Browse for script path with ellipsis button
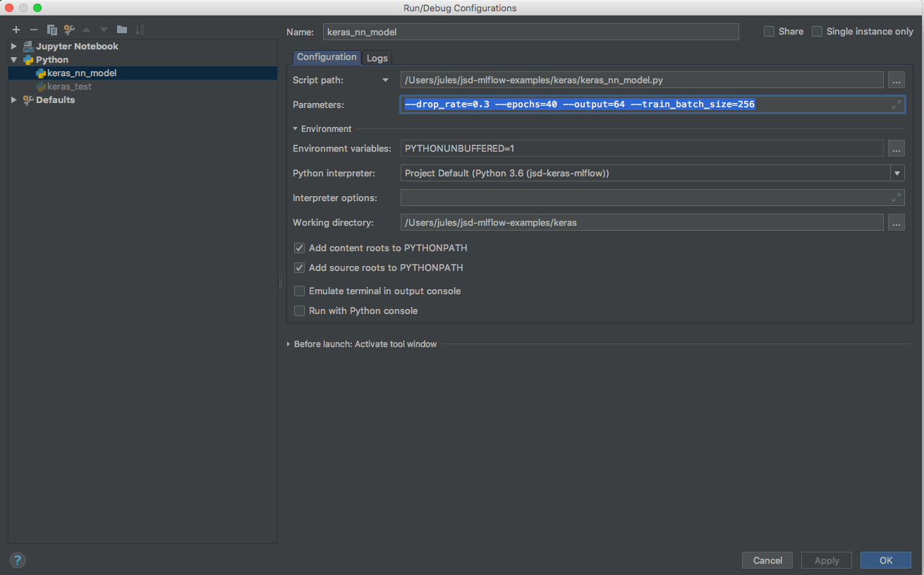 (896, 80)
